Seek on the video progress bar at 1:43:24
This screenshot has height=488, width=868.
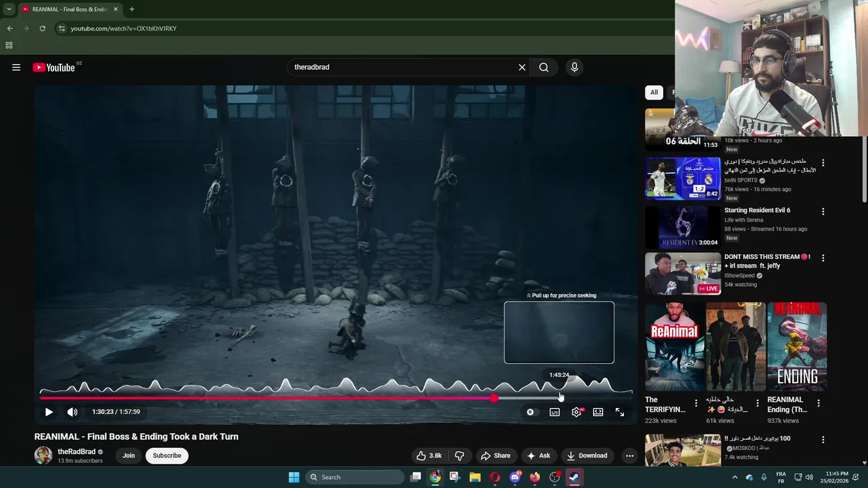pos(559,398)
